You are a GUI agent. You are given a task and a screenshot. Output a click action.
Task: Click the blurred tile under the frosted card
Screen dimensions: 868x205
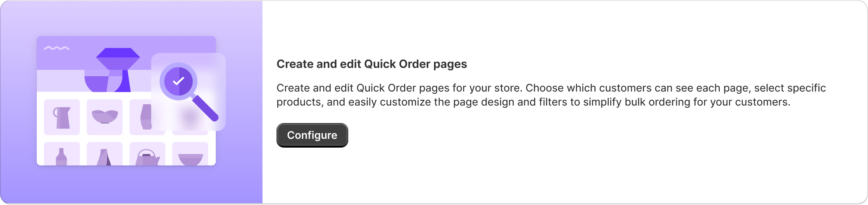click(x=189, y=117)
